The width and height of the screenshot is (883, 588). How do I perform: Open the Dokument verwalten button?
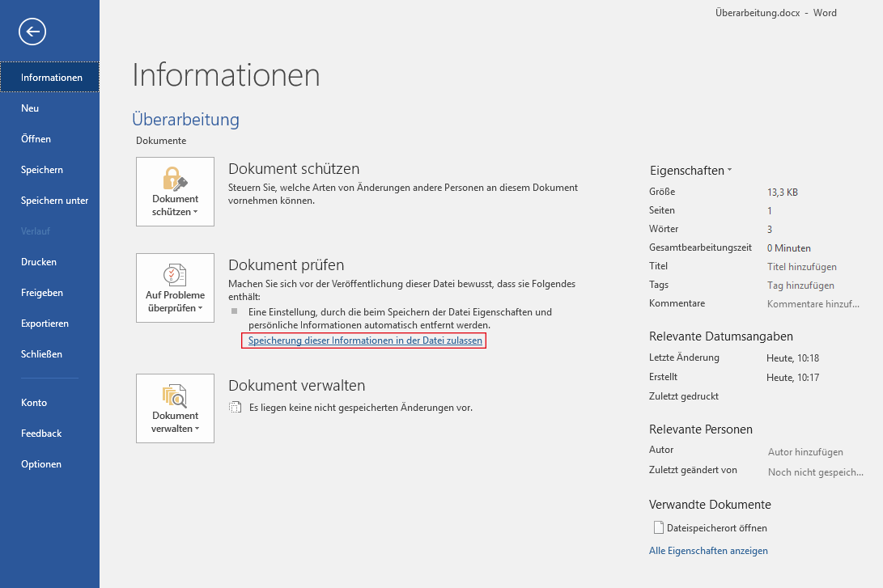click(175, 408)
